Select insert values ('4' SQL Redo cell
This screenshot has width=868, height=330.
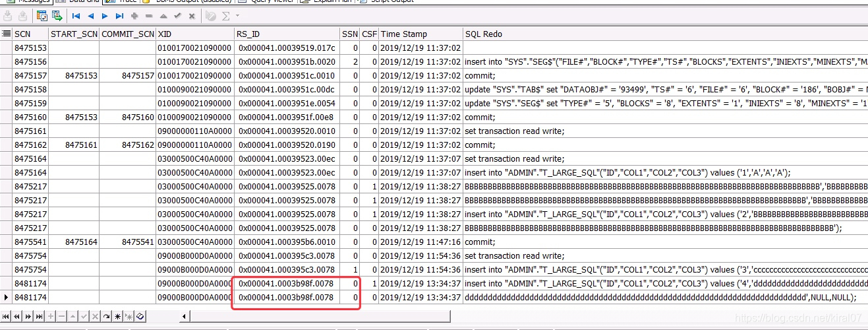pyautogui.click(x=665, y=283)
